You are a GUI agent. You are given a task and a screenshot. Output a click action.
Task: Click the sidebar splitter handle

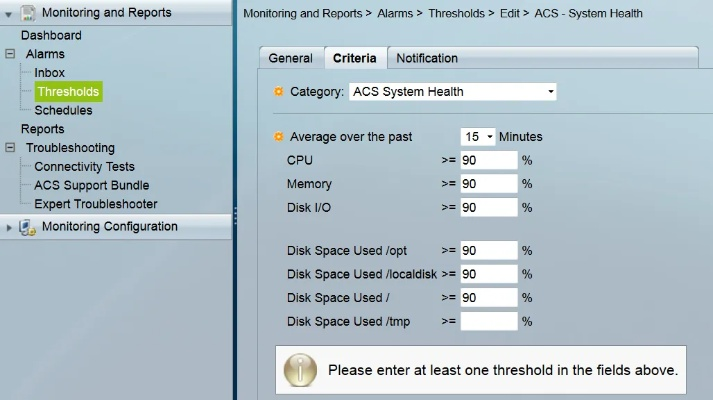pos(235,215)
